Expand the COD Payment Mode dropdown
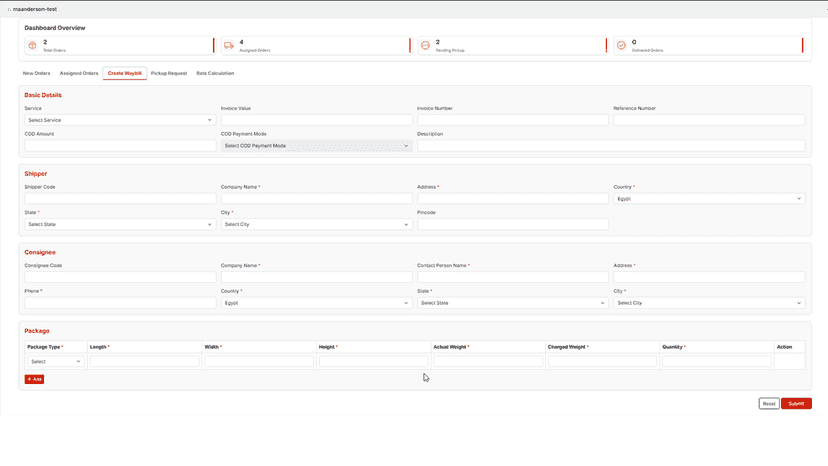This screenshot has width=828, height=466. (316, 146)
